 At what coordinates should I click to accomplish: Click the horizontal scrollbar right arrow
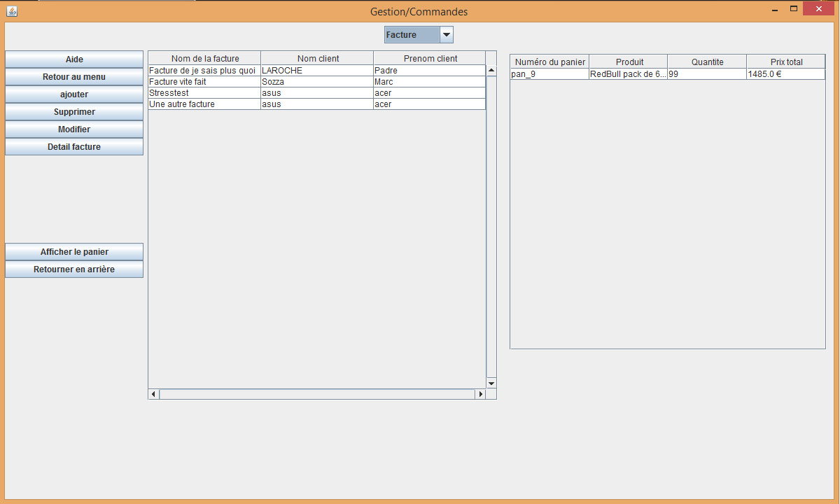coord(480,395)
